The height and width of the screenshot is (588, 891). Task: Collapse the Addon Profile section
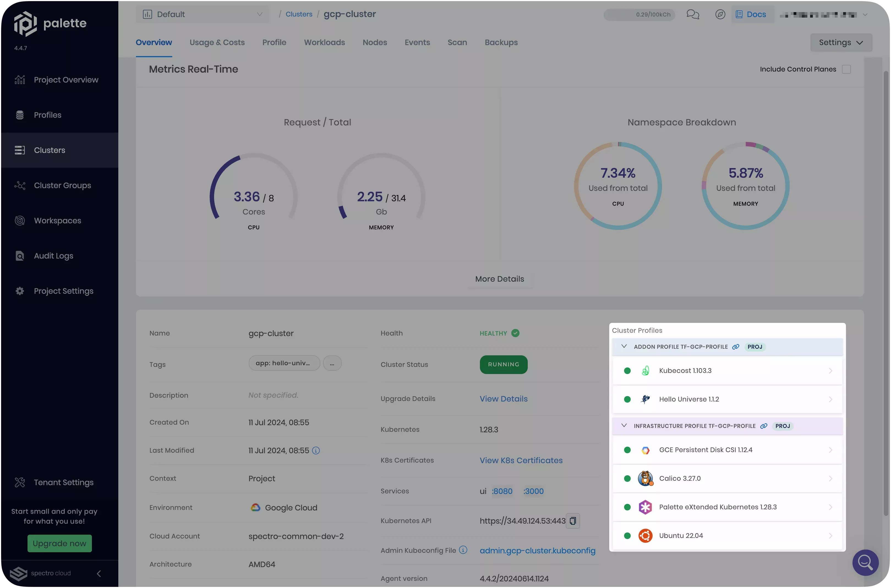tap(624, 347)
